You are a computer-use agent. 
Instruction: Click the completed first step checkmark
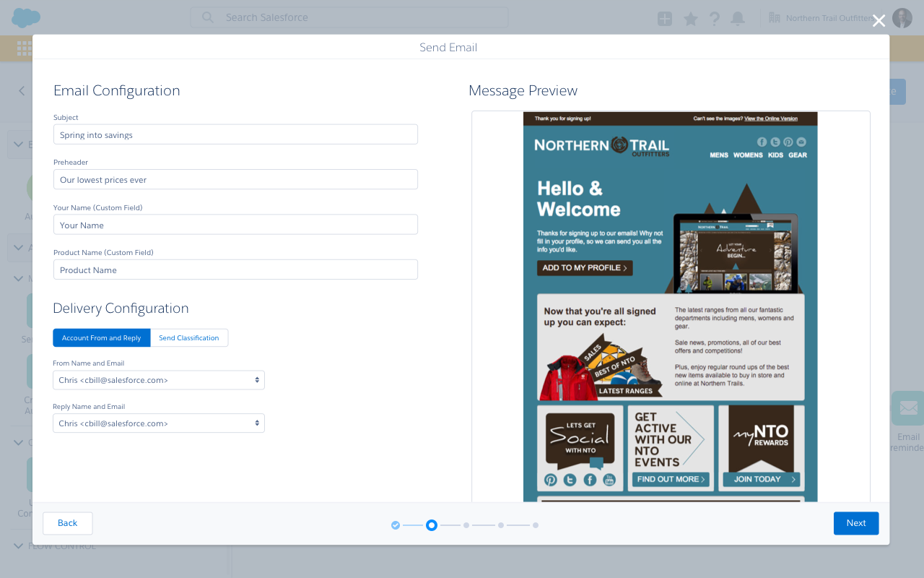tap(396, 525)
